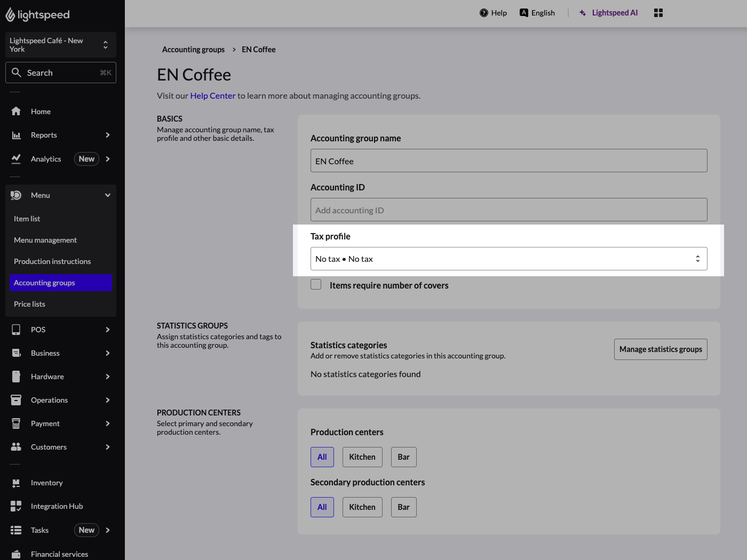Go to Price lists menu item
747x560 pixels.
29,304
